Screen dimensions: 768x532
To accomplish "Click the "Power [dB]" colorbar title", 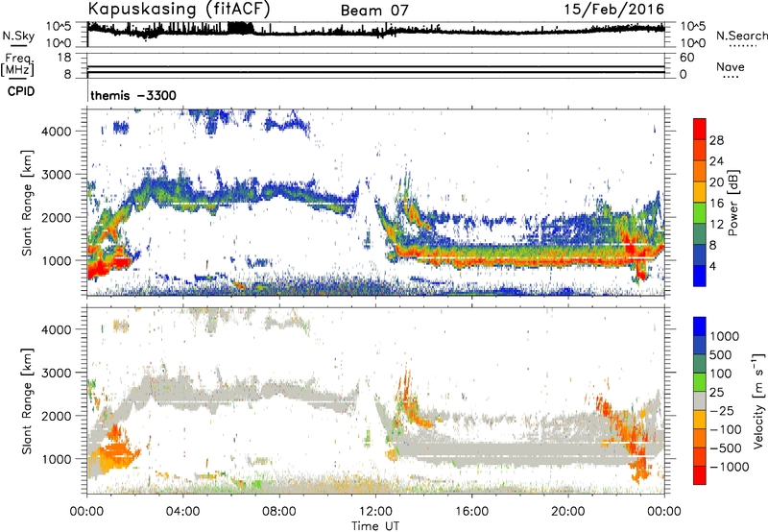I will pos(733,203).
